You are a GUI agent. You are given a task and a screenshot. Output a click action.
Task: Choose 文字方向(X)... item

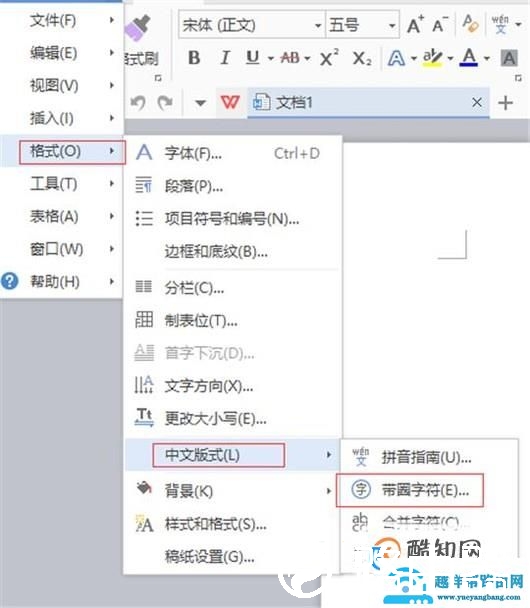233,386
